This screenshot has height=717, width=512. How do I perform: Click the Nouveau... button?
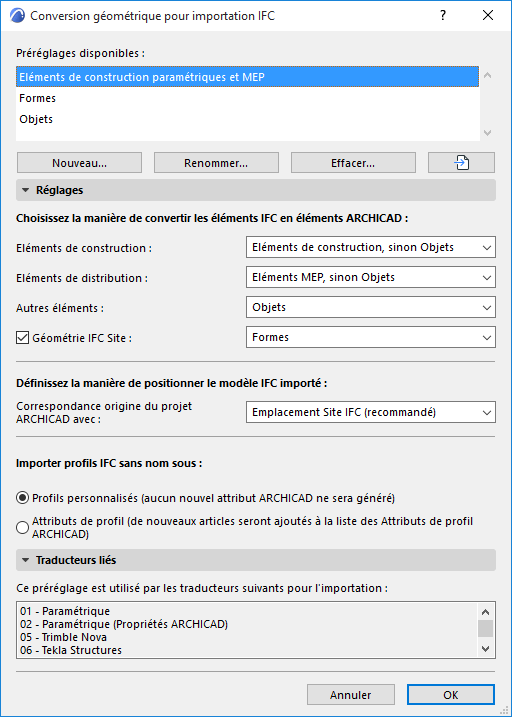80,163
